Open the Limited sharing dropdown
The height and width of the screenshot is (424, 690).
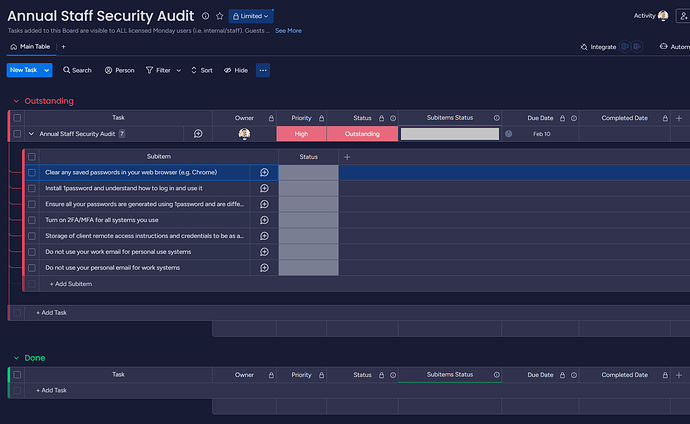pos(251,17)
